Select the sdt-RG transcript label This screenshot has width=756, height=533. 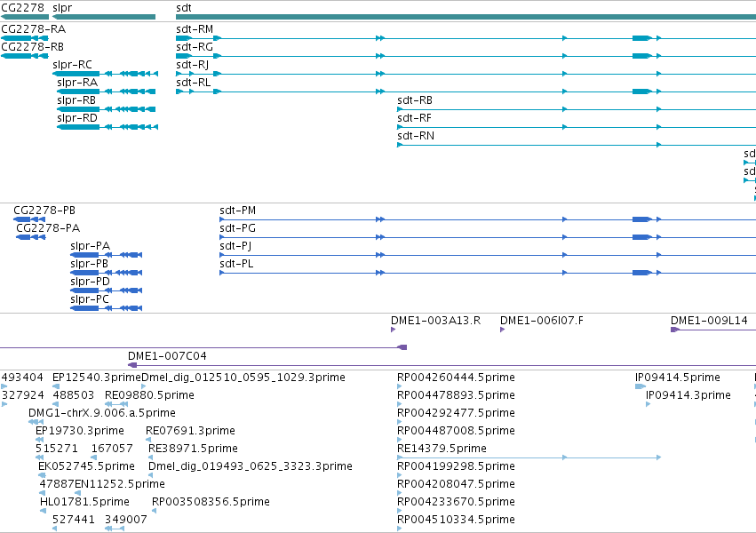tap(195, 47)
